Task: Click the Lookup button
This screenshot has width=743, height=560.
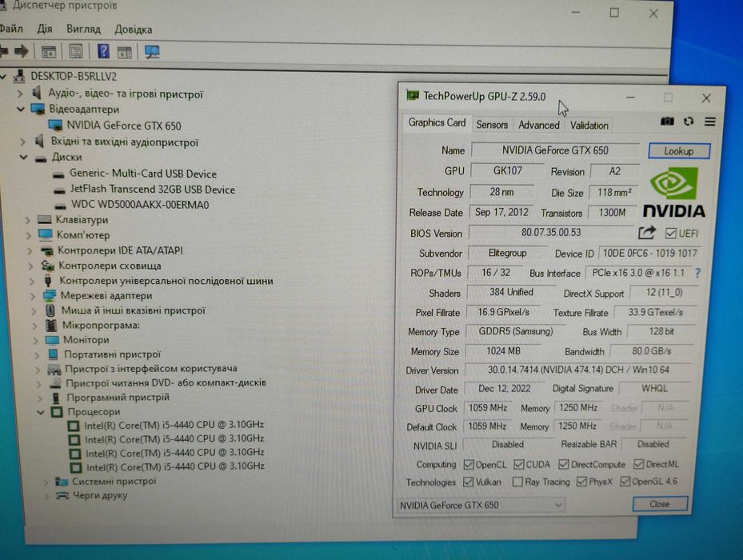Action: (678, 150)
